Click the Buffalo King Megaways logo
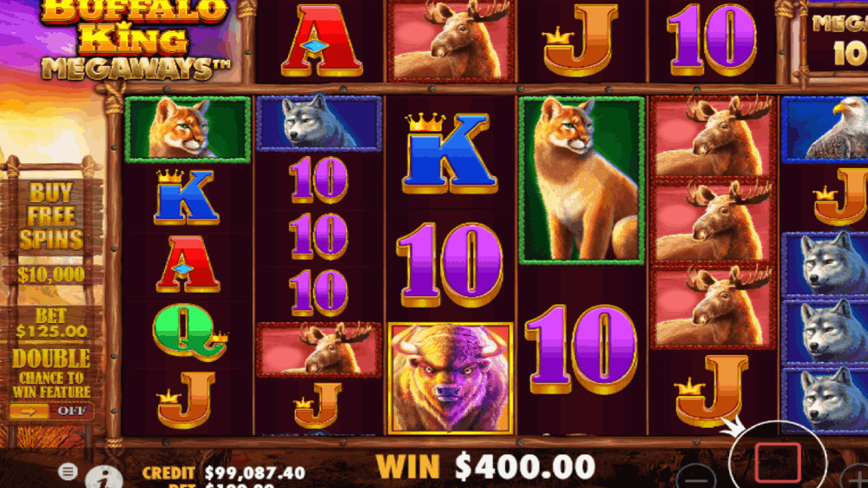 click(134, 40)
